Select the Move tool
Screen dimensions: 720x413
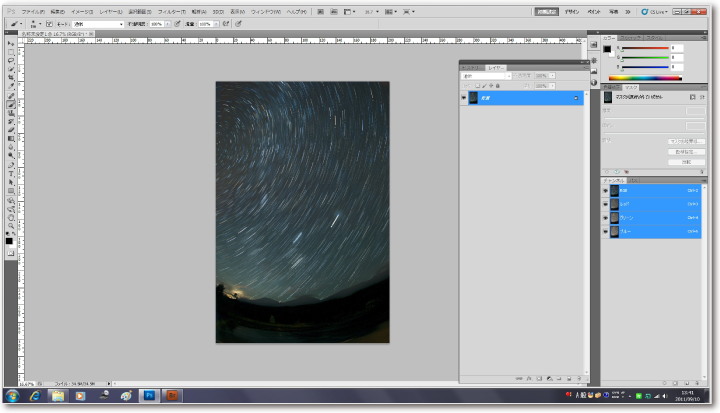point(11,44)
